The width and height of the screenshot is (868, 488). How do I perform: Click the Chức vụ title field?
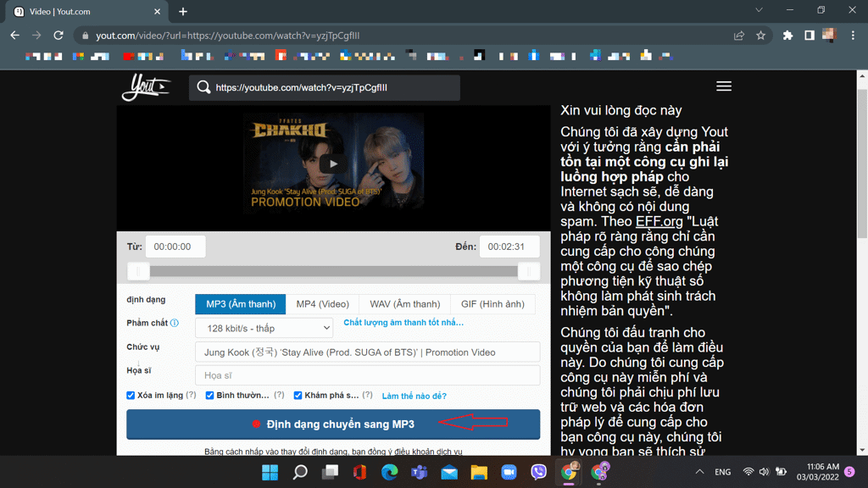click(x=368, y=352)
